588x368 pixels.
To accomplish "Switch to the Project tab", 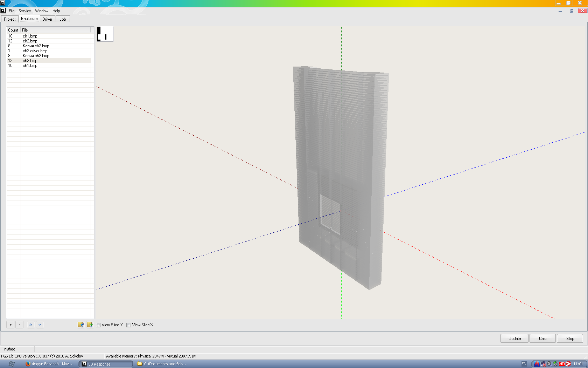I will tap(9, 19).
